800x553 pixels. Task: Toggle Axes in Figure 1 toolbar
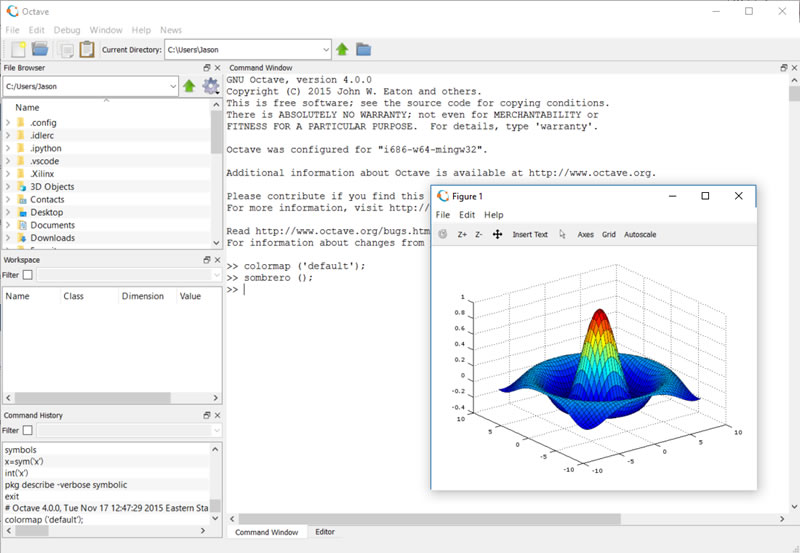click(x=585, y=235)
